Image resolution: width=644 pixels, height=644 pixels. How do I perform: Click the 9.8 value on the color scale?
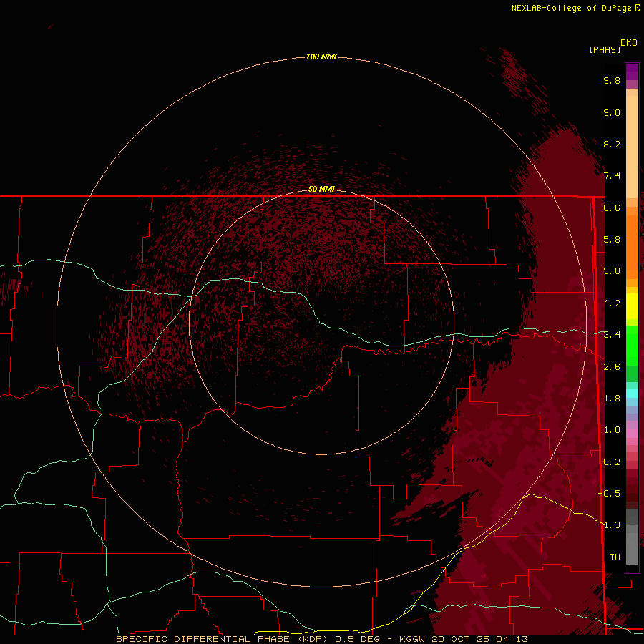pyautogui.click(x=612, y=80)
